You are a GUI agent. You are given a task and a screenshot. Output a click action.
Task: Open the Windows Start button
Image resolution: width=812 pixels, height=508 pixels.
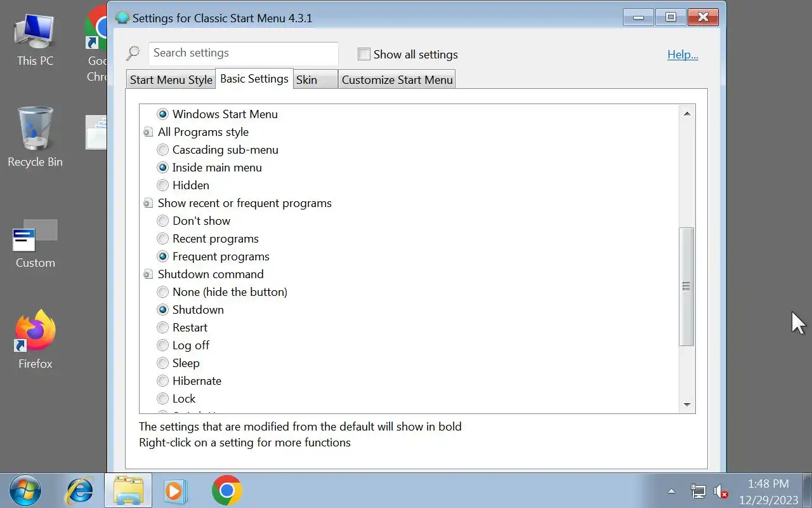click(x=25, y=491)
